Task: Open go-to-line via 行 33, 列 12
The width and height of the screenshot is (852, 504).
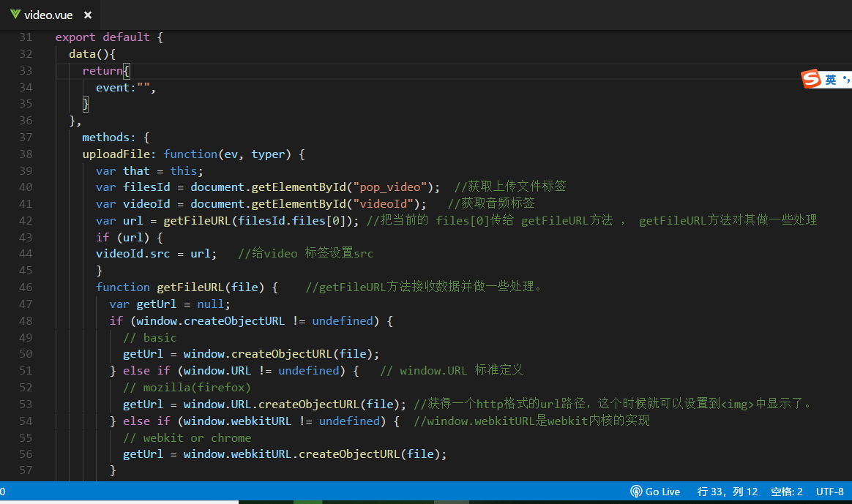Action: pyautogui.click(x=727, y=492)
